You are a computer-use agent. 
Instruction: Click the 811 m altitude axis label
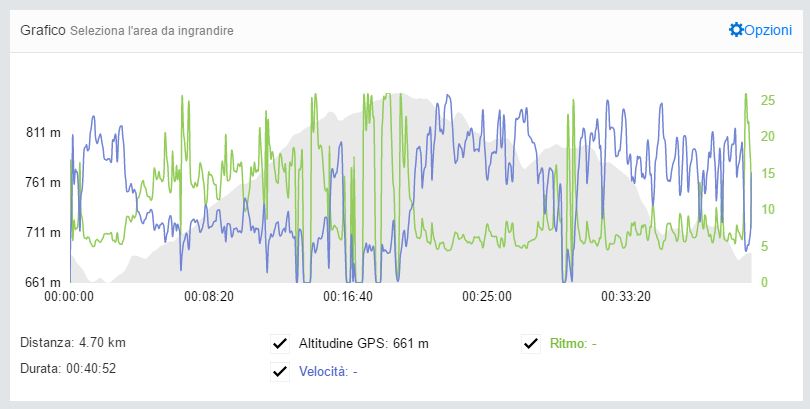[43, 133]
